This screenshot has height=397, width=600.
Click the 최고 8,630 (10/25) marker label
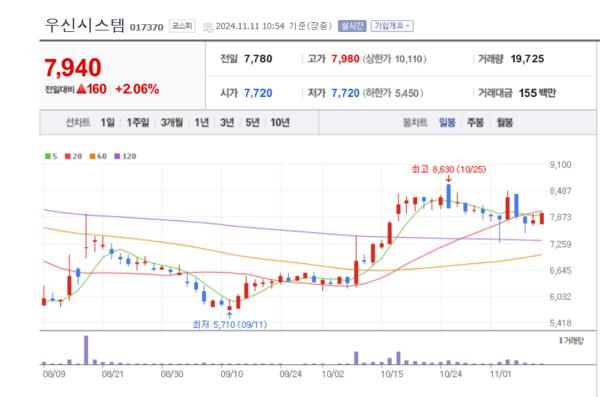(x=448, y=169)
